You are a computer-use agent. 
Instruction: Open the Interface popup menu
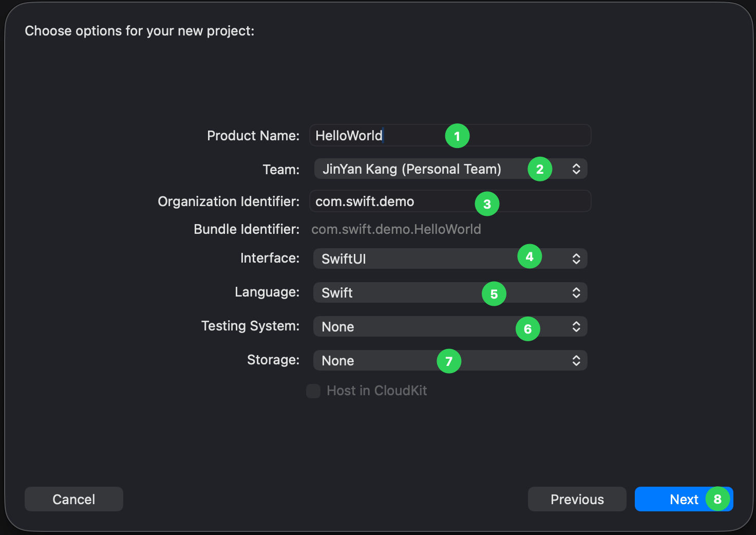click(450, 259)
